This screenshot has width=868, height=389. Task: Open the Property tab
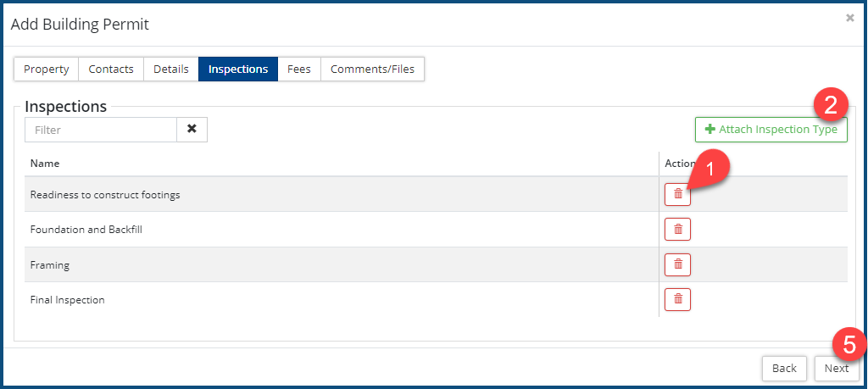[x=47, y=69]
